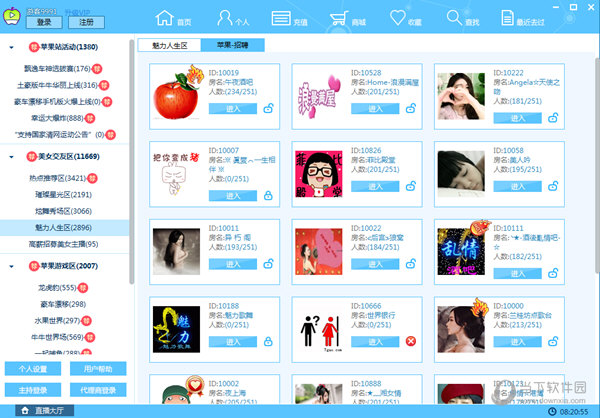
Task: Click the room list vertical scrollbar
Action: click(x=597, y=165)
